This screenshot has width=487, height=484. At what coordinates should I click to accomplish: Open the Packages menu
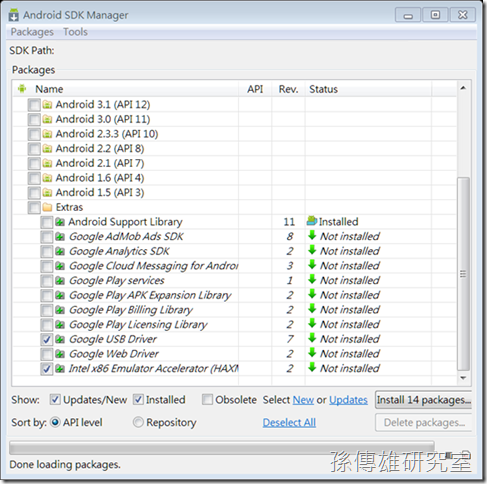32,32
